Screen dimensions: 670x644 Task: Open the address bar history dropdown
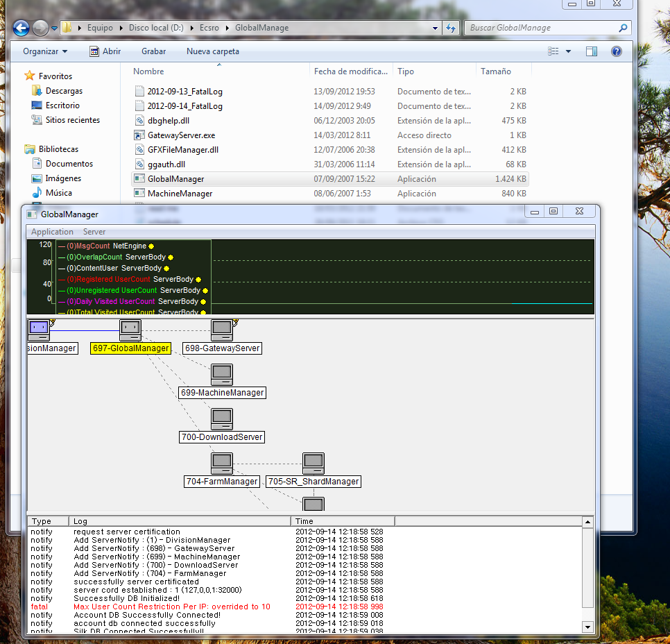coord(435,28)
